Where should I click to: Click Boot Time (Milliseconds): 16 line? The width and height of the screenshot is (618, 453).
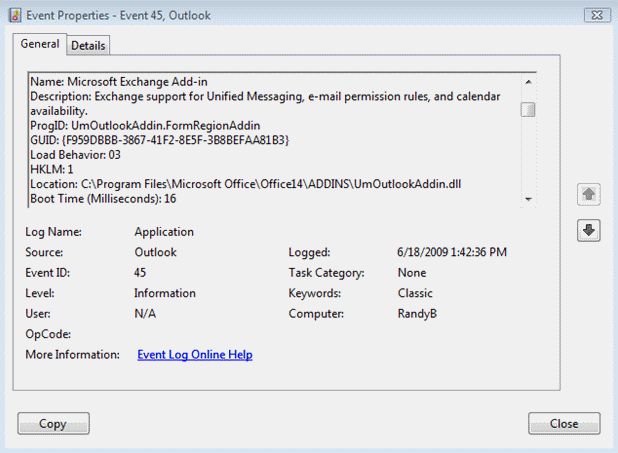103,198
